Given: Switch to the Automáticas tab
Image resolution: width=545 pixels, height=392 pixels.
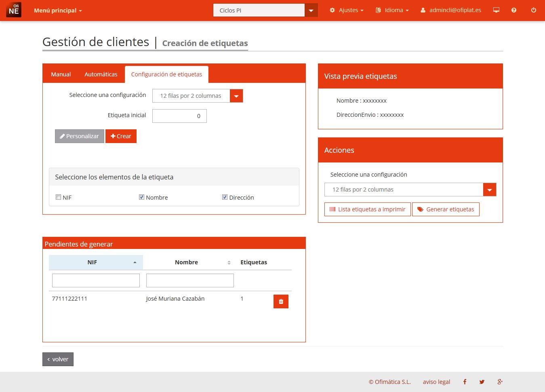Looking at the screenshot, I should [x=101, y=74].
